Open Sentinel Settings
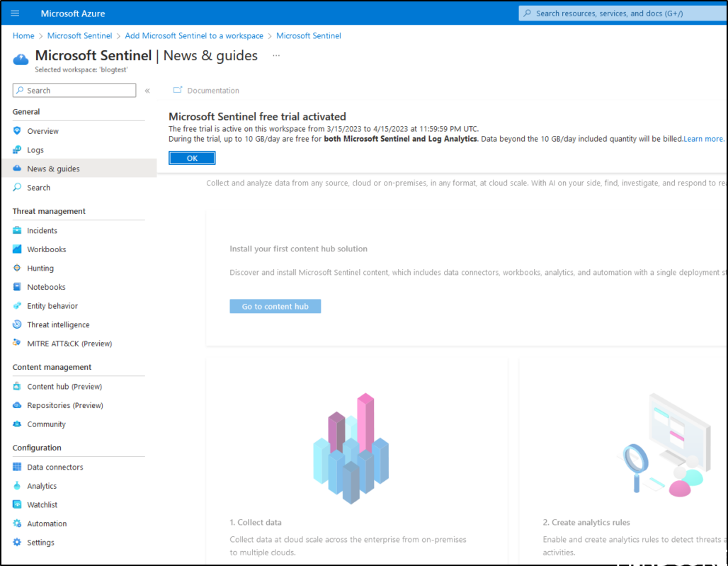 [39, 542]
